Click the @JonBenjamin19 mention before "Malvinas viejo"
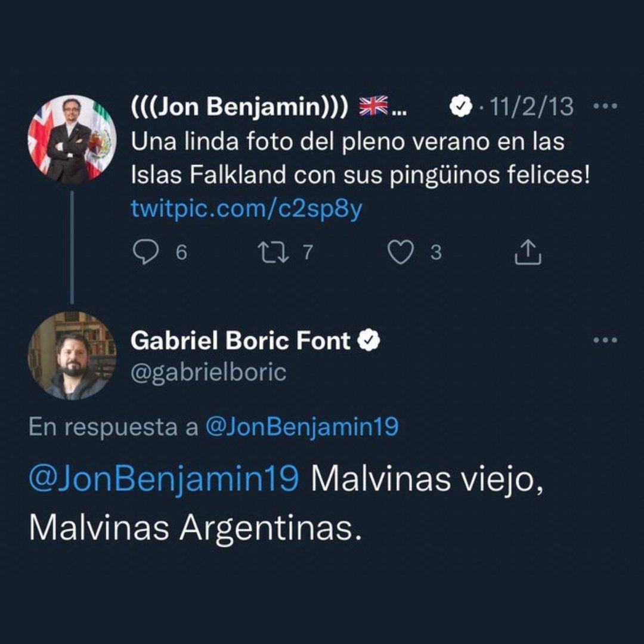644x644 pixels. pyautogui.click(x=163, y=479)
